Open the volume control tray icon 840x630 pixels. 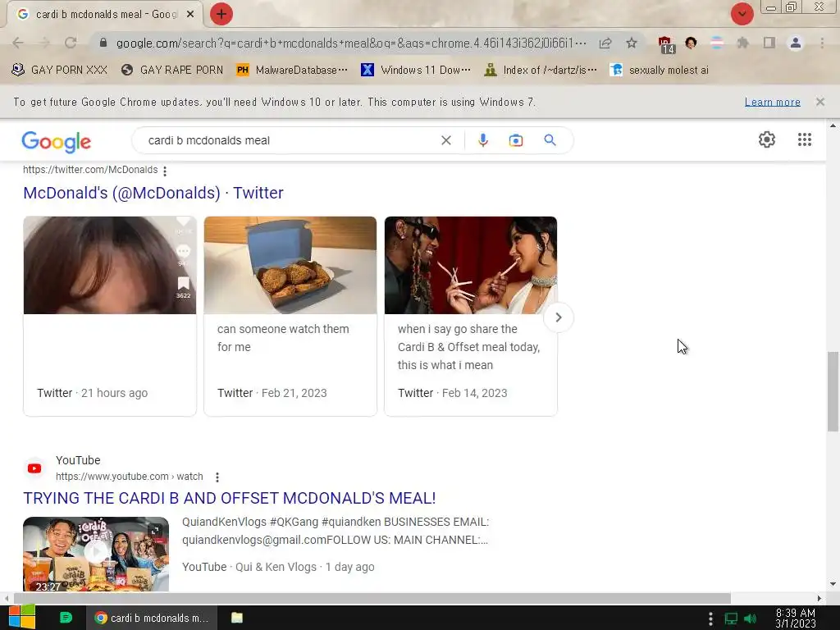750,619
